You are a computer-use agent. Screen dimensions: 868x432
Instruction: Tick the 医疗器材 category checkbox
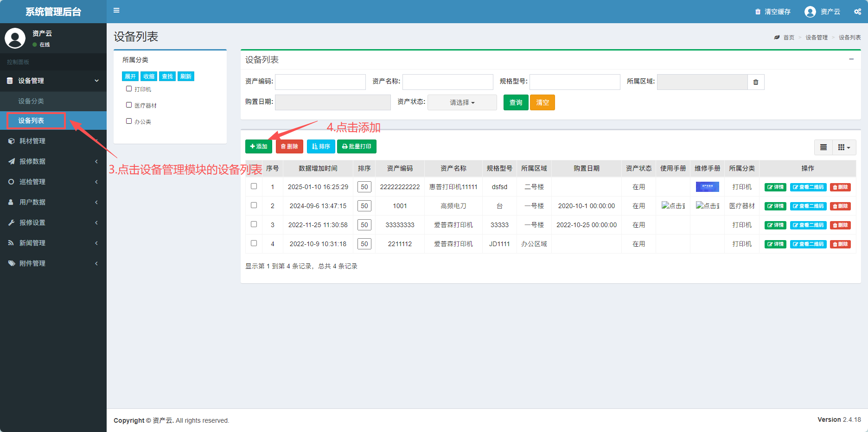click(129, 105)
